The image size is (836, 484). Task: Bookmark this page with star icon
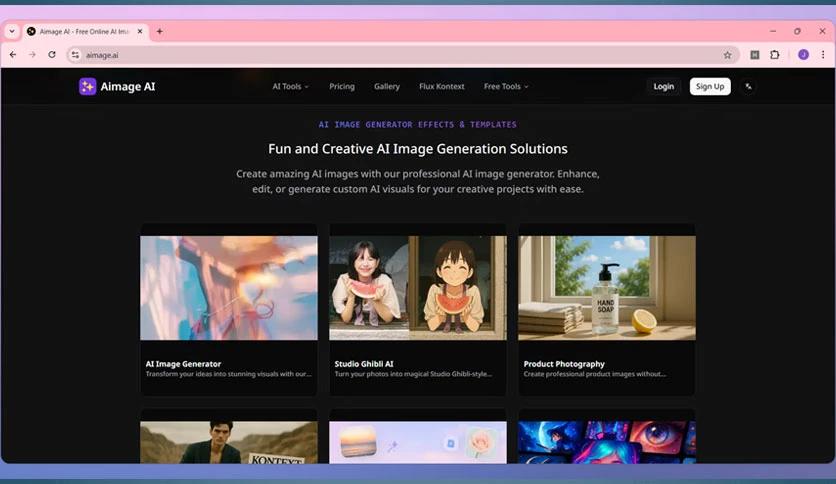coord(727,55)
